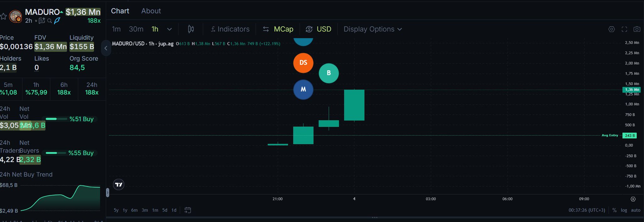Set the chart range to 5d
The height and width of the screenshot is (222, 644).
[x=165, y=210]
